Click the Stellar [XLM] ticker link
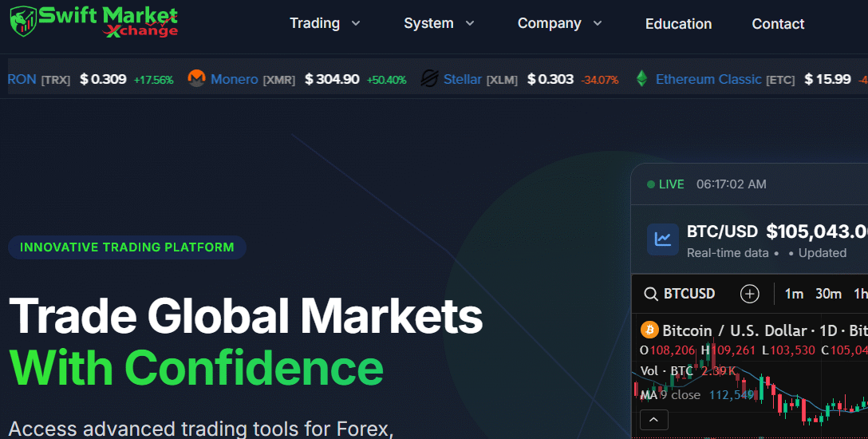 (x=480, y=79)
